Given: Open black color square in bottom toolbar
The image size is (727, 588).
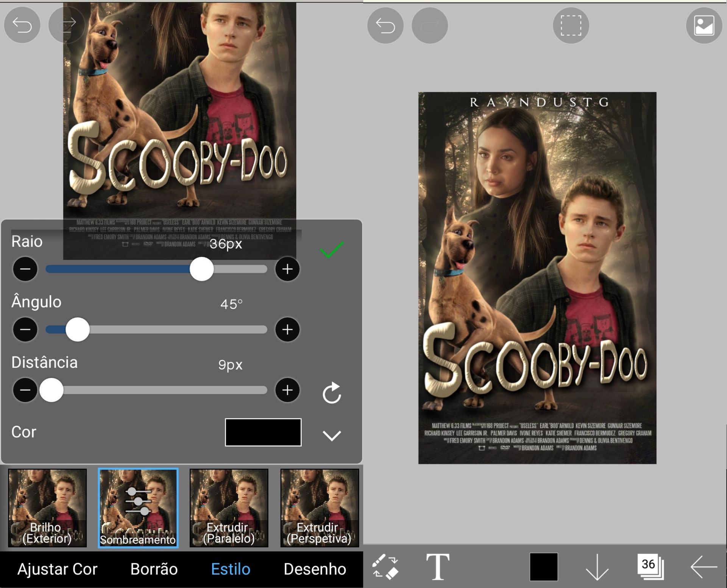Looking at the screenshot, I should [544, 567].
